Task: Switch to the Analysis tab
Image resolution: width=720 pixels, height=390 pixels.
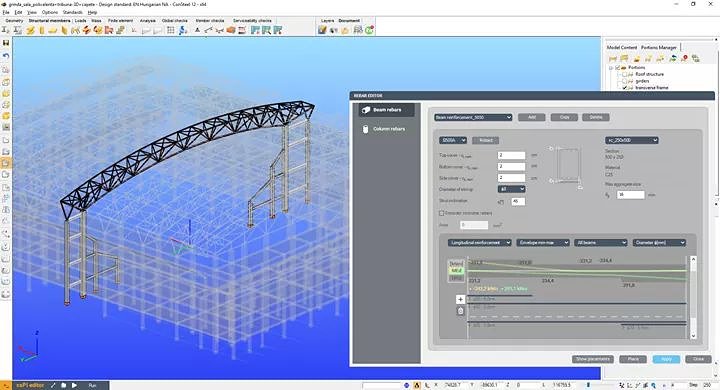Action: coord(147,21)
